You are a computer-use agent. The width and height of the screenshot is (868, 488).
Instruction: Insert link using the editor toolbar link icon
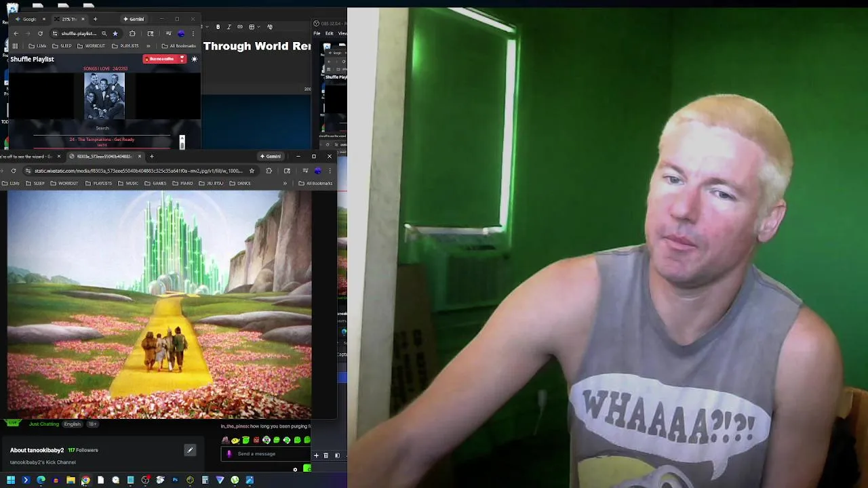pyautogui.click(x=239, y=27)
